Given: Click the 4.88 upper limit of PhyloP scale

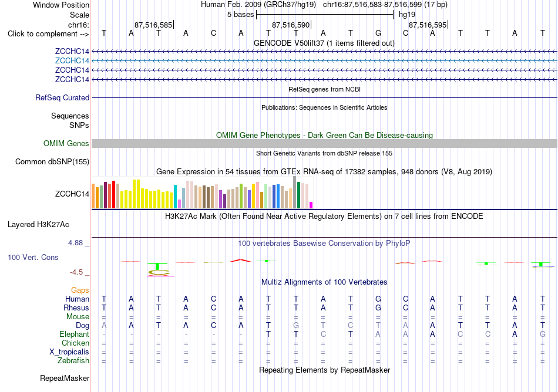Looking at the screenshot, I should (x=75, y=243).
